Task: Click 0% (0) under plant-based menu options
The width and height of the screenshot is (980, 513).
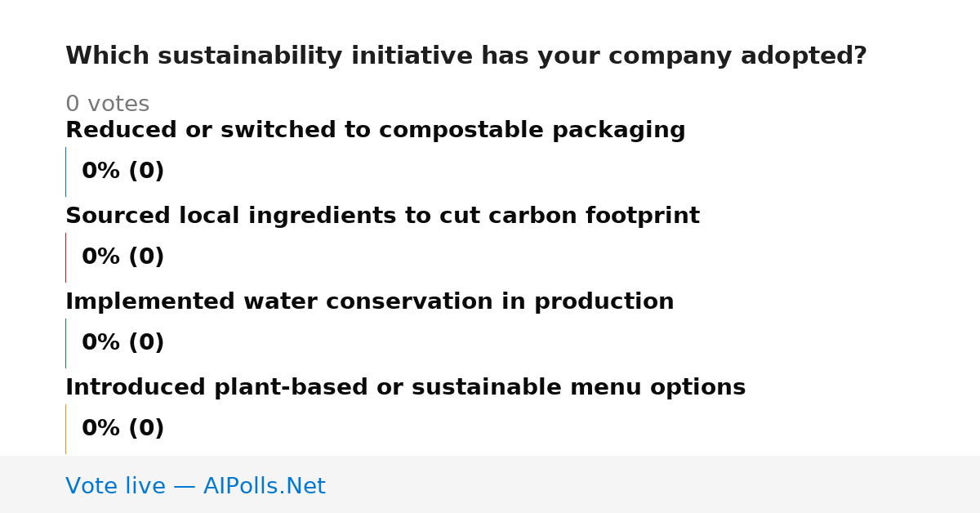Action: (x=123, y=429)
